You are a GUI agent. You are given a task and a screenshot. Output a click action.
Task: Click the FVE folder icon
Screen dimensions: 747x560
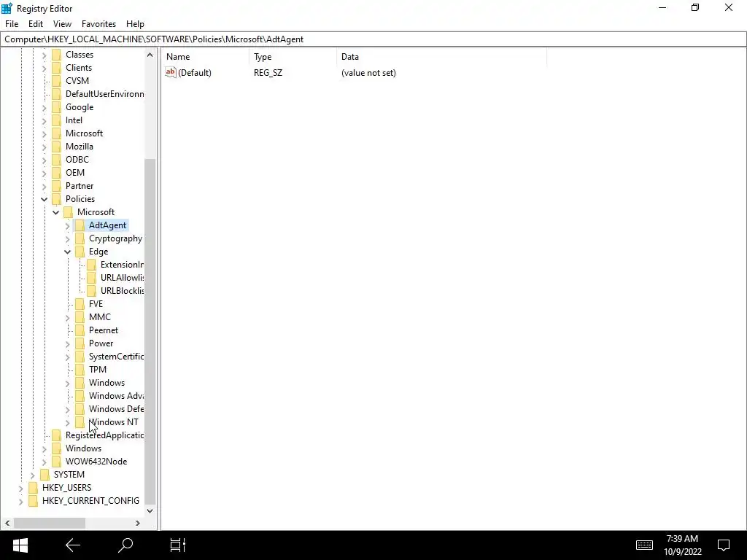tap(80, 304)
